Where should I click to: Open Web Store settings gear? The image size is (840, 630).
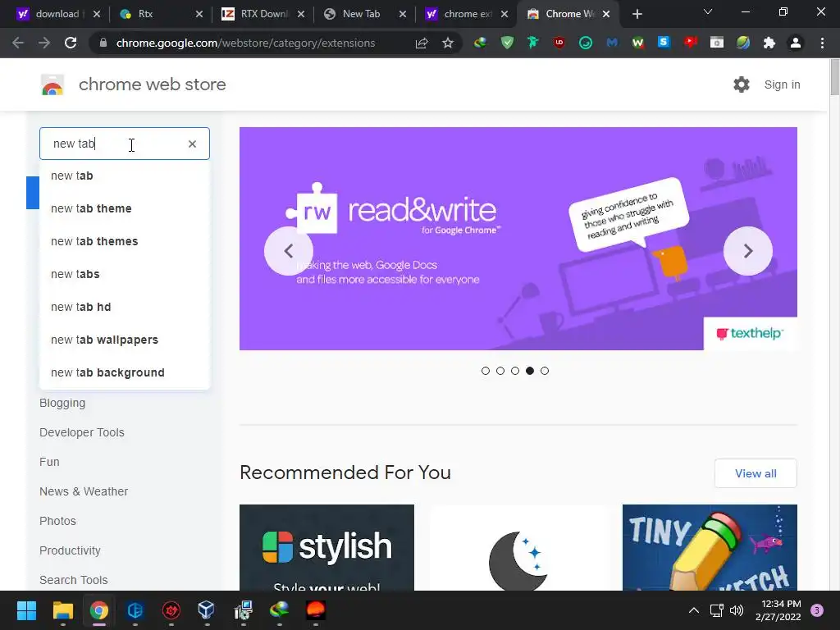pos(742,84)
